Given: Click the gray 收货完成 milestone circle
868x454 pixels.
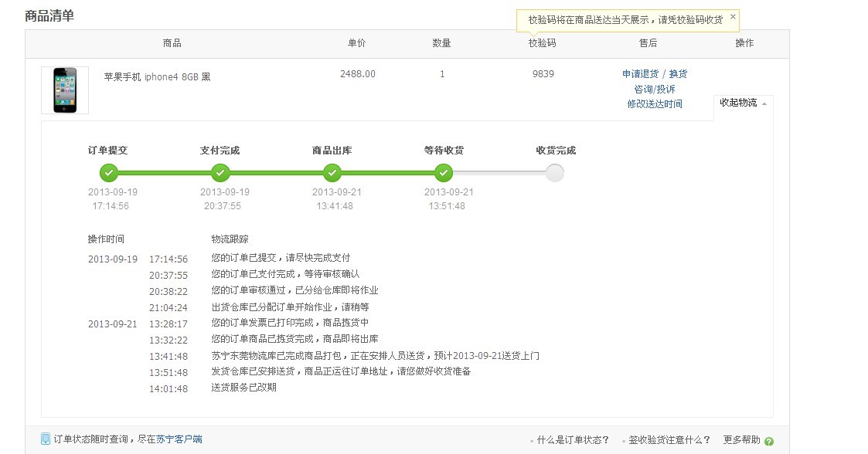Looking at the screenshot, I should [x=554, y=173].
